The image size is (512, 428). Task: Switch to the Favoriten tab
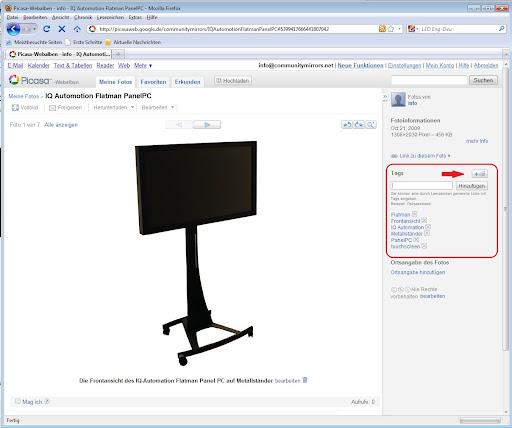(x=153, y=82)
